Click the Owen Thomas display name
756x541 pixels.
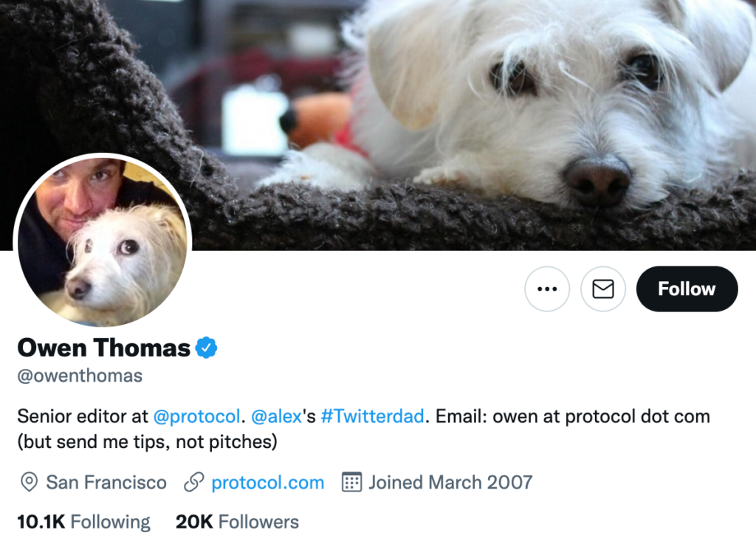tap(104, 348)
